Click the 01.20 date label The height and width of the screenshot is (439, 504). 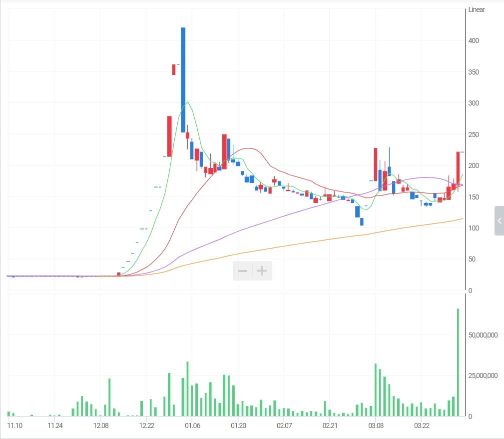point(238,425)
